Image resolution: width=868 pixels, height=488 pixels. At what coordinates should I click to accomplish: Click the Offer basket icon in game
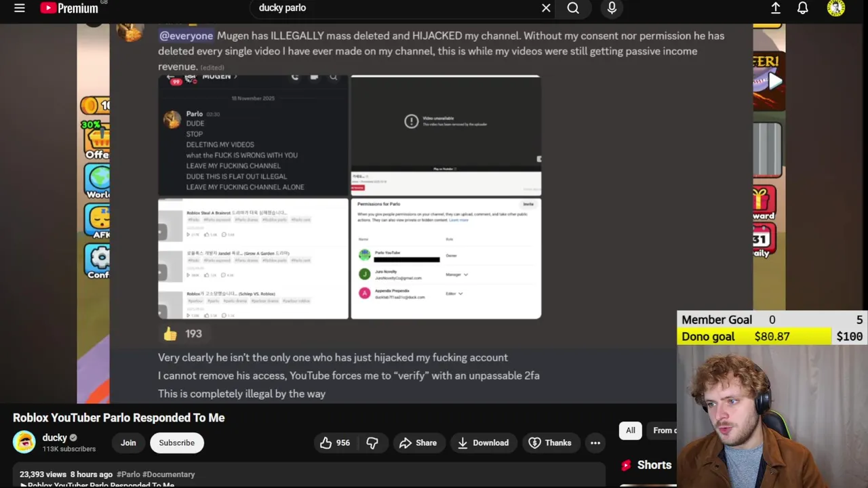pyautogui.click(x=98, y=141)
